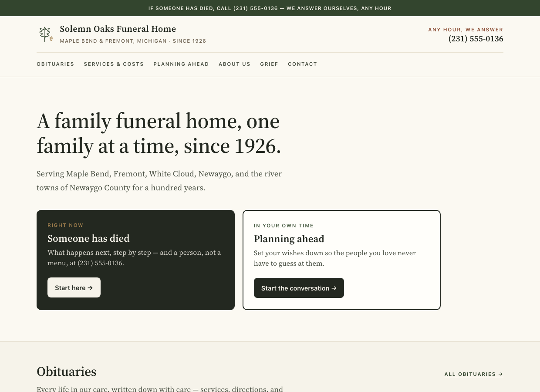Click Start the conversation button
The width and height of the screenshot is (540, 392).
pos(299,288)
